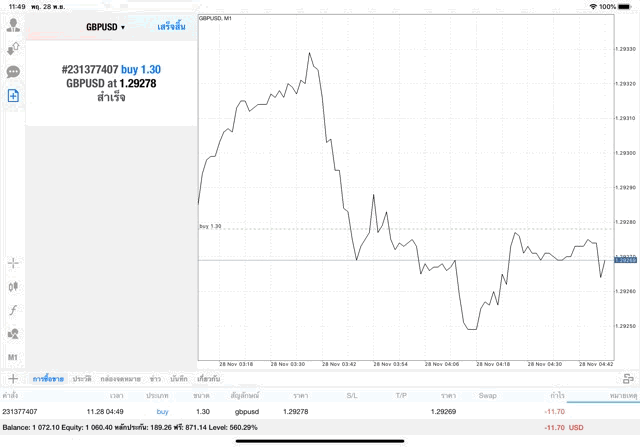
Task: Open the บันทึก tab
Action: (x=180, y=379)
